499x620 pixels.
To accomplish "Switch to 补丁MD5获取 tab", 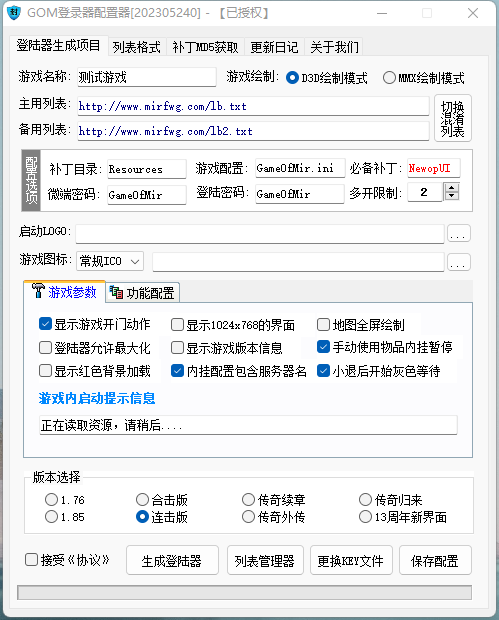I will coord(205,47).
